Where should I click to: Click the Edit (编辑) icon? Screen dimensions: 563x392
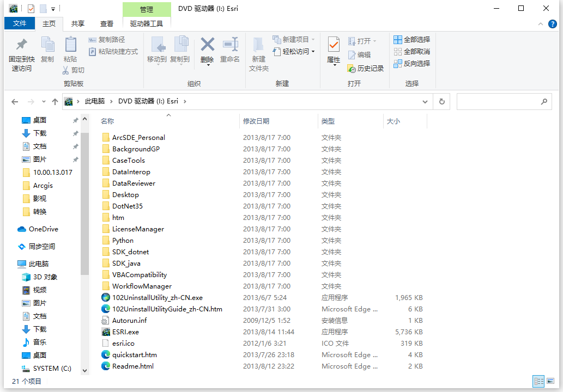(352, 55)
